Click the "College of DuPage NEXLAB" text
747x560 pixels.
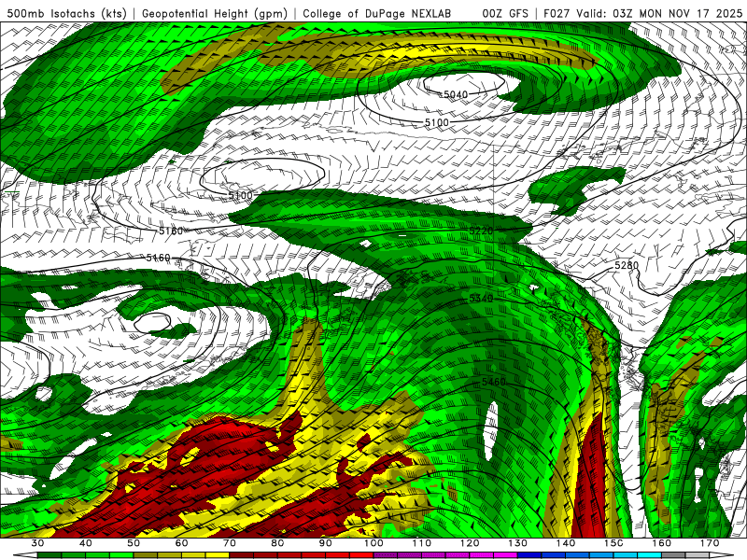pyautogui.click(x=377, y=14)
